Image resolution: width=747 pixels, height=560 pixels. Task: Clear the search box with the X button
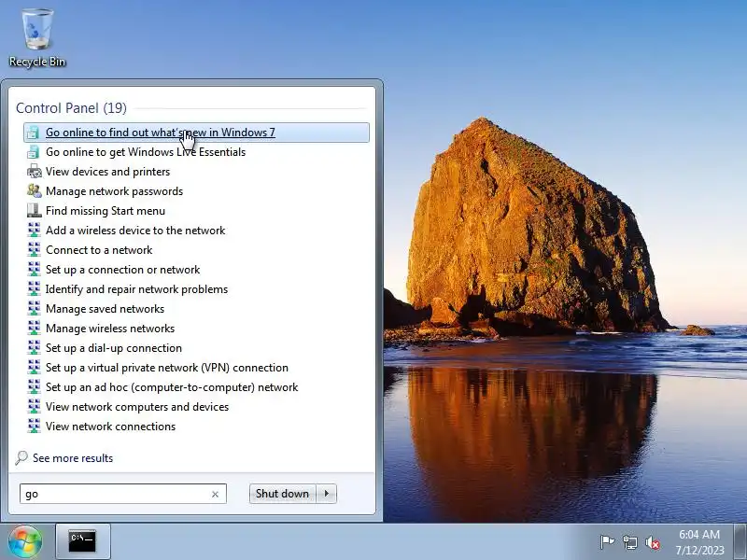215,495
